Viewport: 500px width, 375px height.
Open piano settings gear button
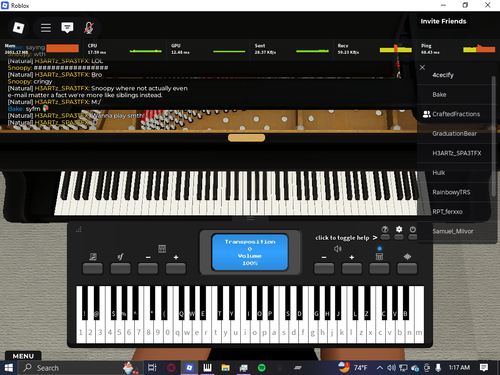coord(399,237)
